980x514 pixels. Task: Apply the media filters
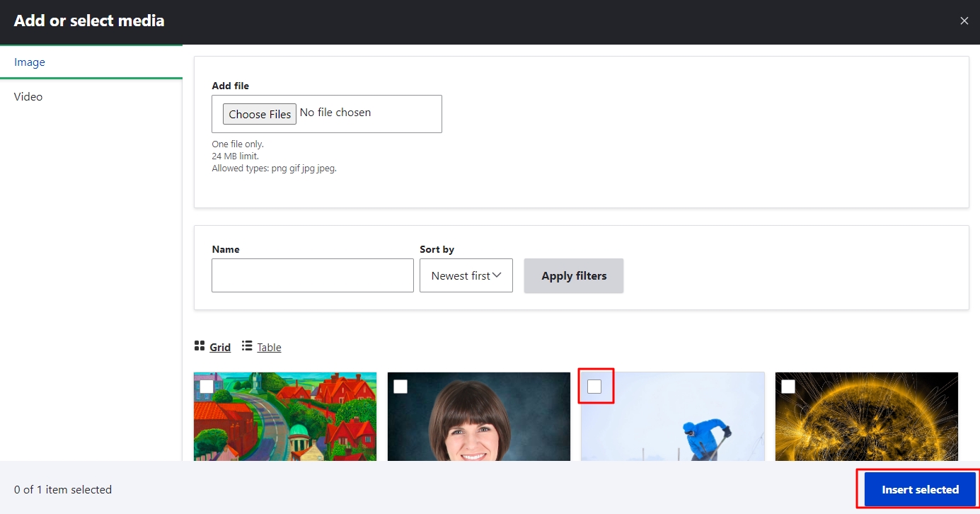574,275
